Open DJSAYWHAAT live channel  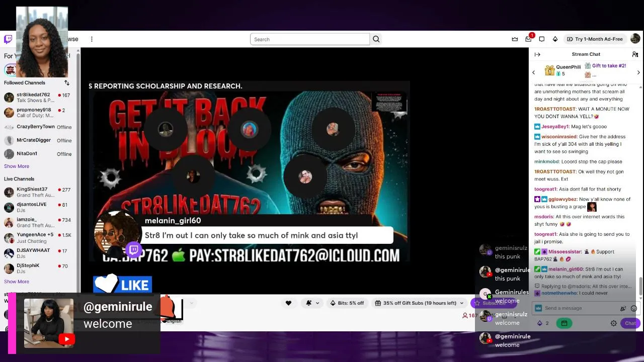tap(38, 253)
